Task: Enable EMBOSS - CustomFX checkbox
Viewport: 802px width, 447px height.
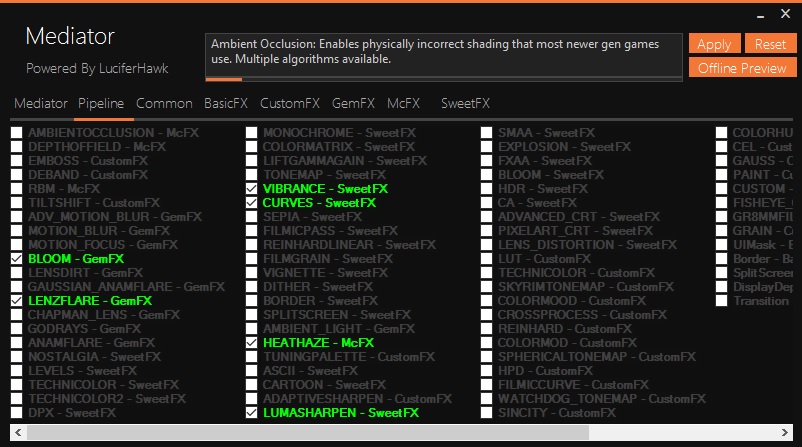Action: tap(17, 161)
